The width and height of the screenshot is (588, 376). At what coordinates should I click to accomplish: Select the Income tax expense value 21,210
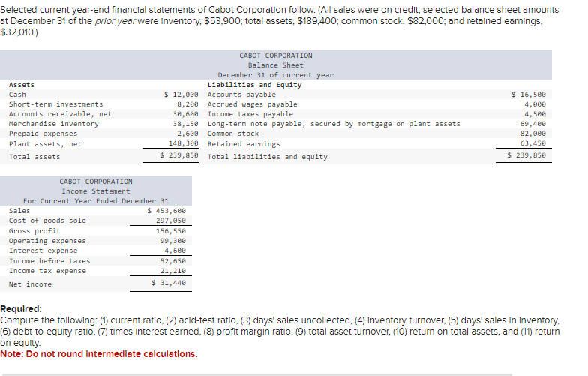click(x=172, y=271)
